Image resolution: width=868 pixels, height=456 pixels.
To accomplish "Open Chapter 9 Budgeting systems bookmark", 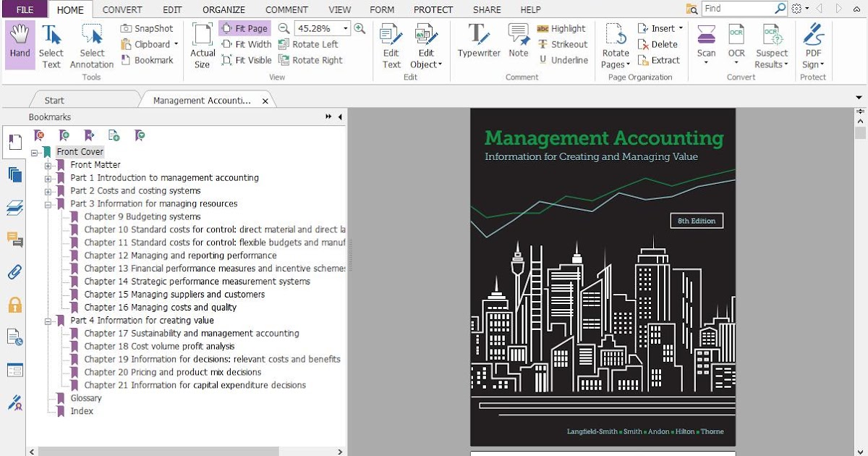I will coord(142,216).
